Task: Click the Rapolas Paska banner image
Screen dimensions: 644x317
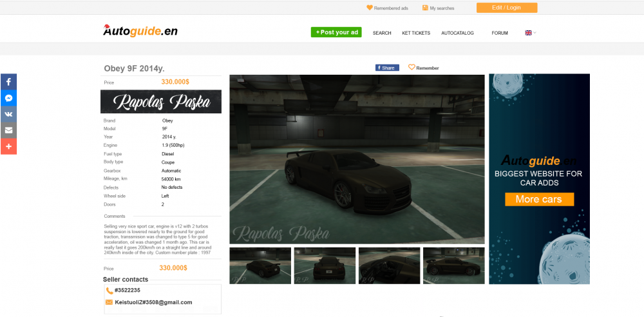Action: tap(161, 102)
